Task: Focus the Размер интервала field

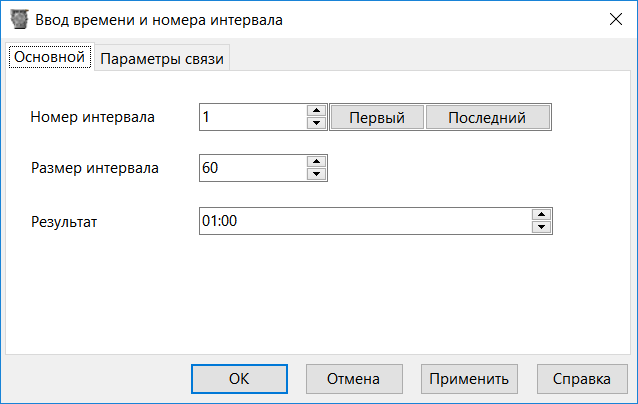Action: click(252, 168)
